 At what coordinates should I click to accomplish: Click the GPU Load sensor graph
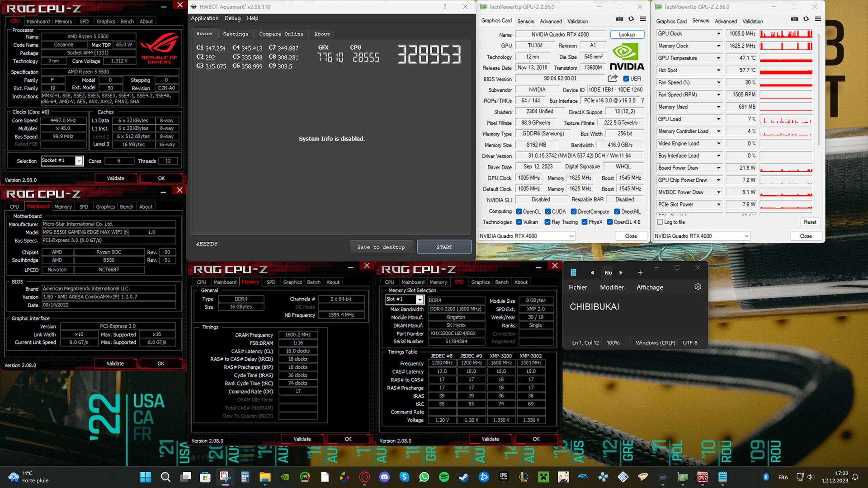786,119
